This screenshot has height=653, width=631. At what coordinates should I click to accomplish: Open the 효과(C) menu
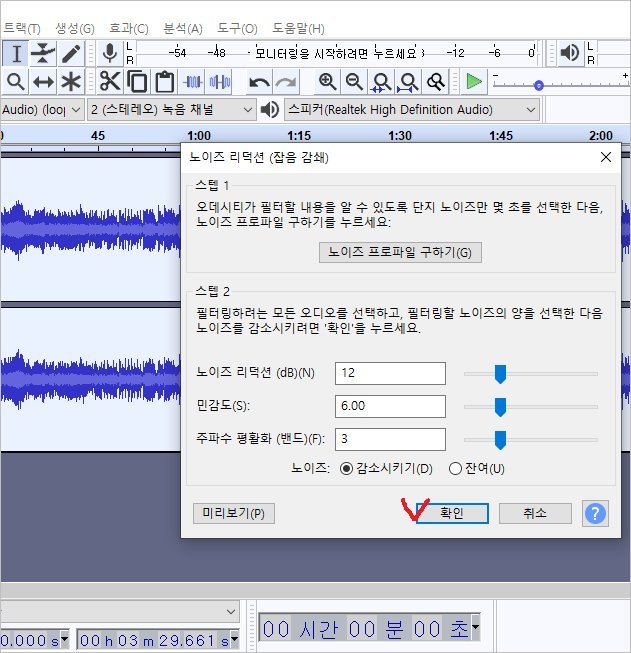point(128,29)
